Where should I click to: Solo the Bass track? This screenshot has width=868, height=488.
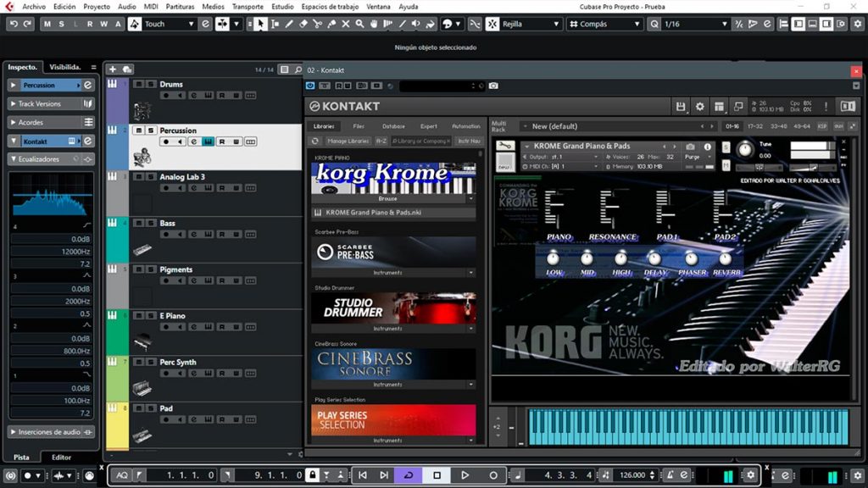(x=151, y=223)
